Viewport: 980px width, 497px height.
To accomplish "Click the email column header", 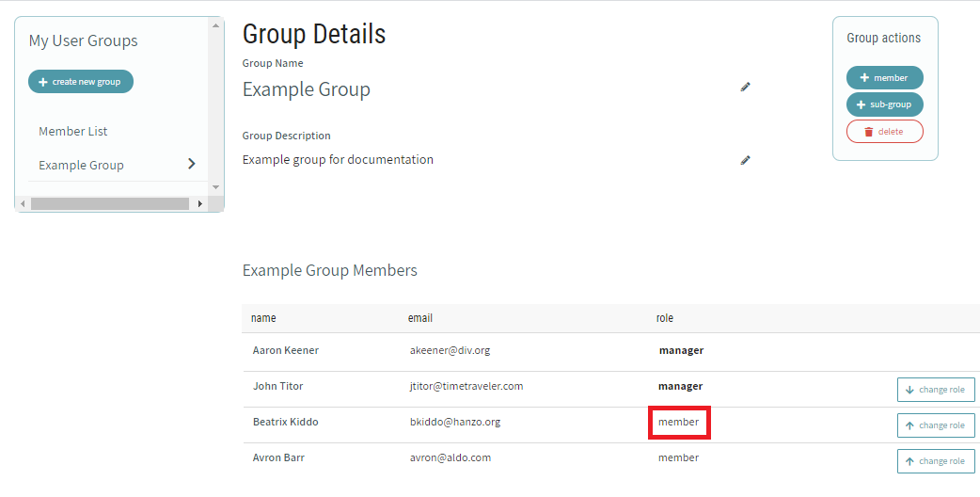I will (420, 318).
